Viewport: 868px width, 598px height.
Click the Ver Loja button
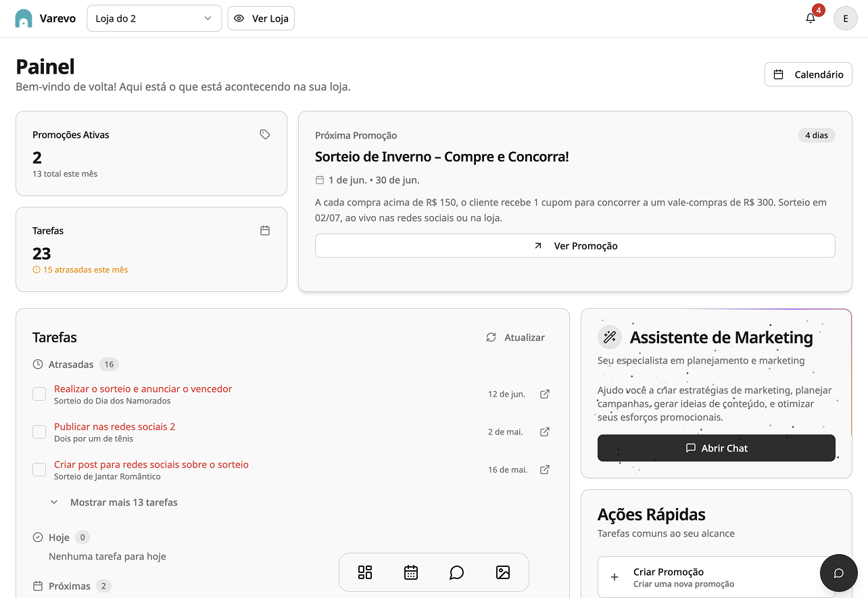pos(261,18)
